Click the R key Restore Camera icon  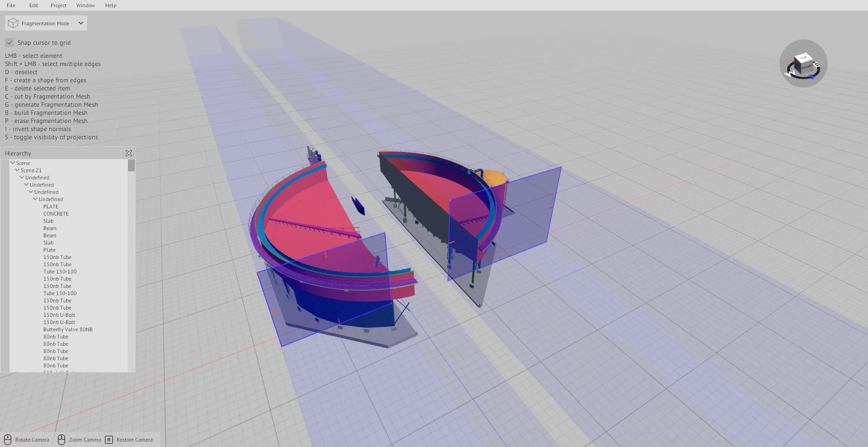coord(109,440)
